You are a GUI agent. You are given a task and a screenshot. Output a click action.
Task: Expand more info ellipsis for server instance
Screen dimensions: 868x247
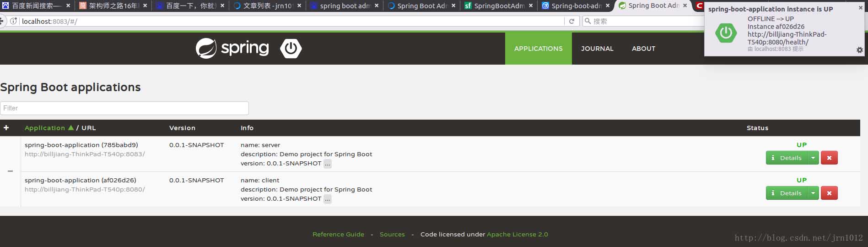pos(328,164)
